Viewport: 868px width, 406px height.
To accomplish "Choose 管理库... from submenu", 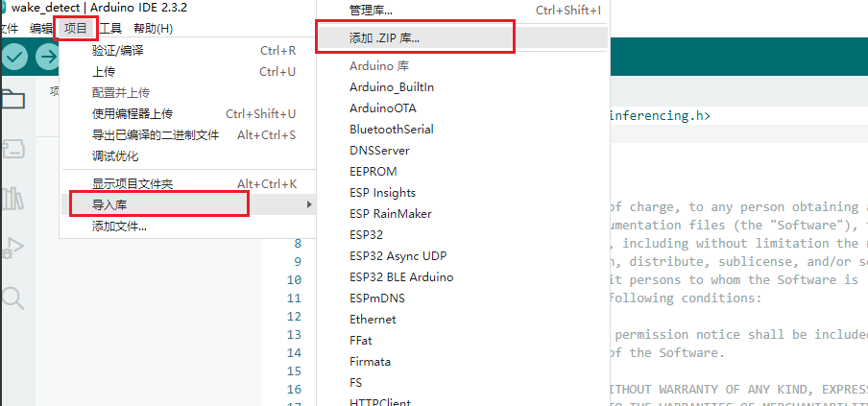I will coord(371,12).
